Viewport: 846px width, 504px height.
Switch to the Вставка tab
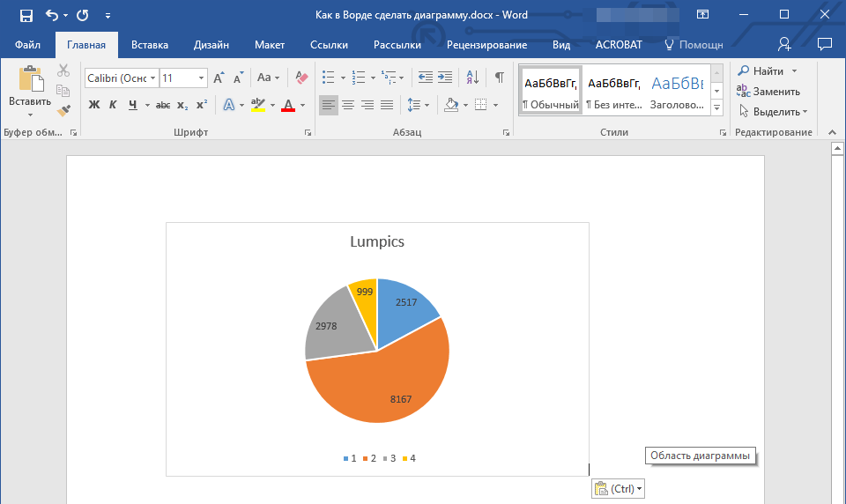coord(150,45)
